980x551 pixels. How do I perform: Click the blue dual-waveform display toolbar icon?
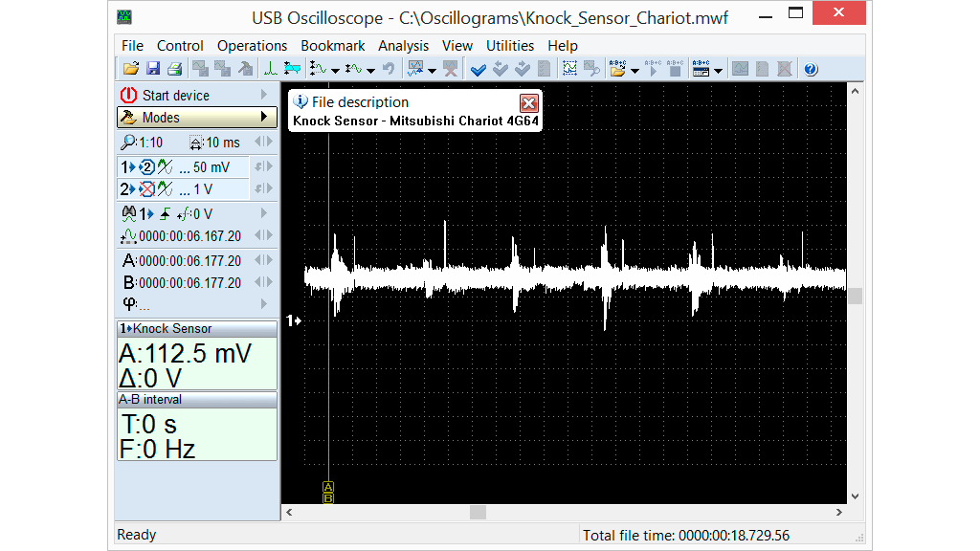pos(415,69)
